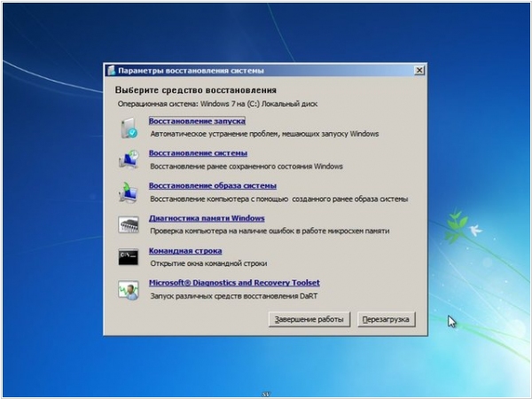Click description Открытие окна командной строки

(208, 263)
